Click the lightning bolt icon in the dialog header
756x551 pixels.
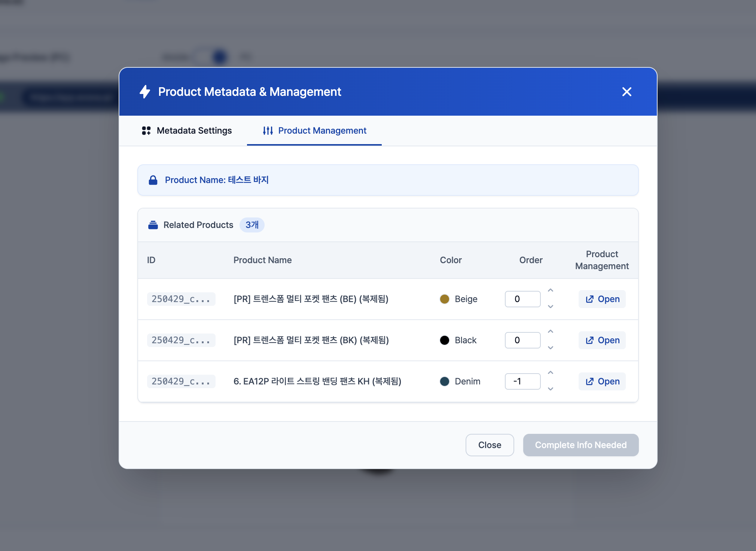pyautogui.click(x=146, y=92)
